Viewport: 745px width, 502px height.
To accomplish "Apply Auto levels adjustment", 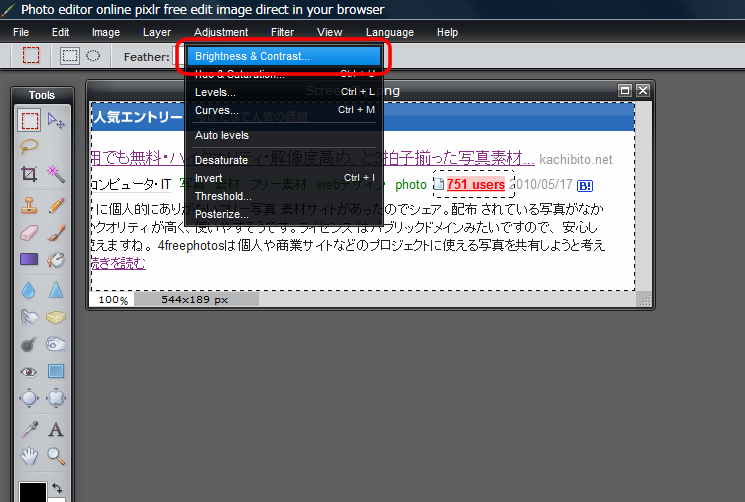I will click(284, 135).
